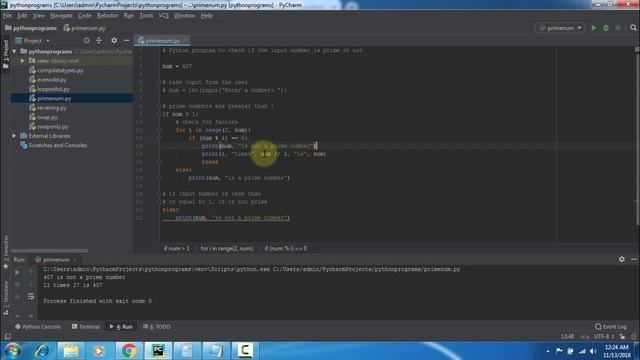The width and height of the screenshot is (640, 360).
Task: Open the Edit menu
Action: 22,16
